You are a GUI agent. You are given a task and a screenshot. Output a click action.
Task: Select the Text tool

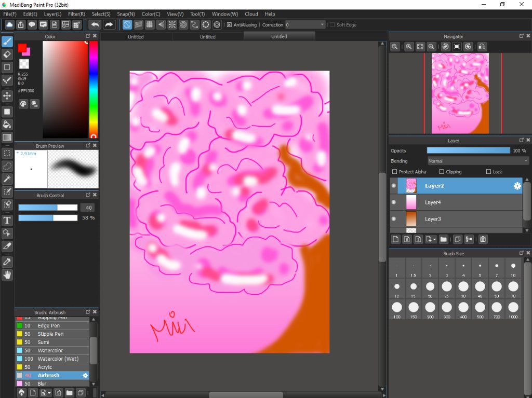7,221
